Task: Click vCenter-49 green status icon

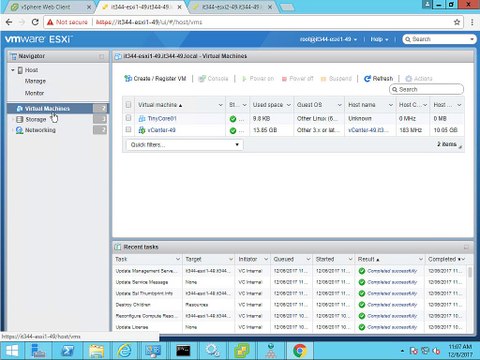Action: pos(233,130)
